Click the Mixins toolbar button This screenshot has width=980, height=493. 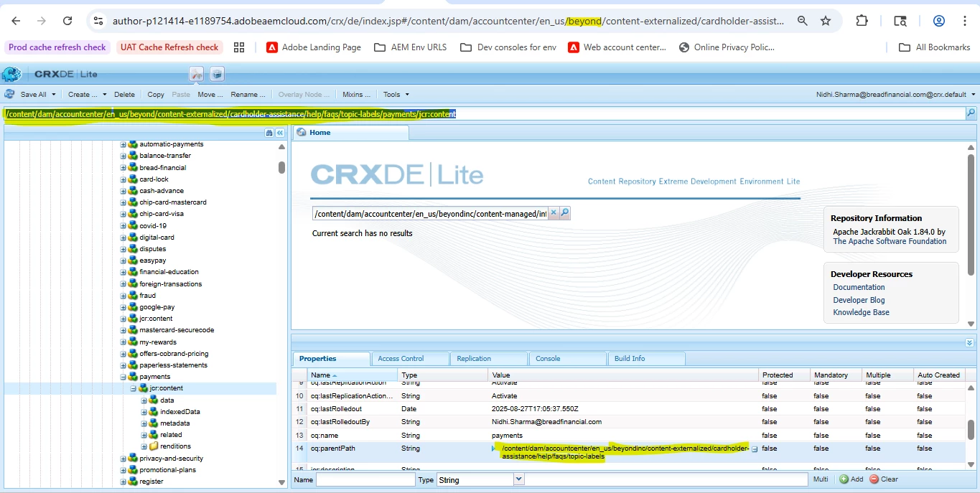point(356,94)
